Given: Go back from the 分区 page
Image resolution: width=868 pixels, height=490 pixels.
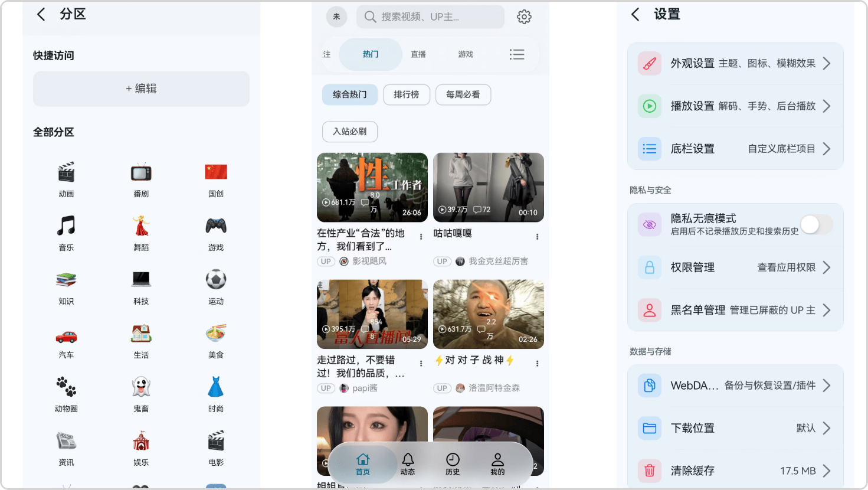Looking at the screenshot, I should coord(41,15).
